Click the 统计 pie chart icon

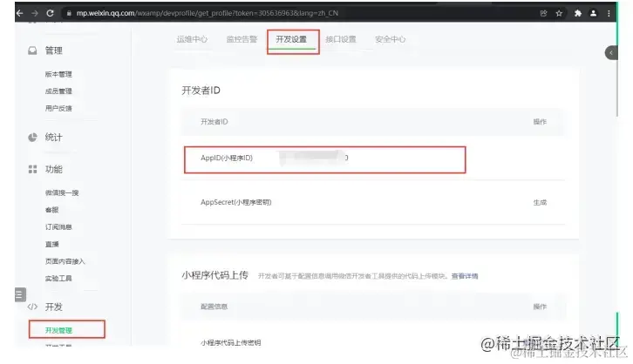[32, 137]
